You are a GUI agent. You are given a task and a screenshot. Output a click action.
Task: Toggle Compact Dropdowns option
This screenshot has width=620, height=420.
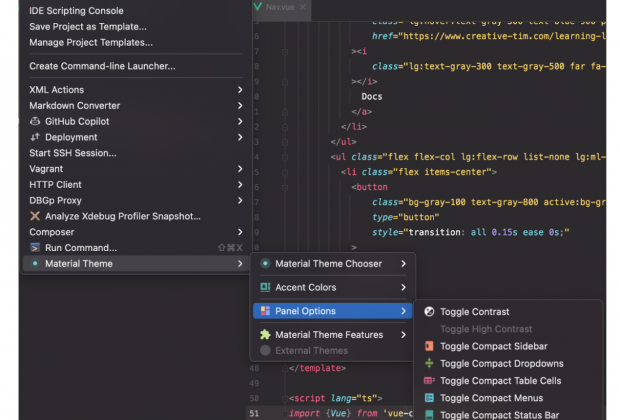508,363
